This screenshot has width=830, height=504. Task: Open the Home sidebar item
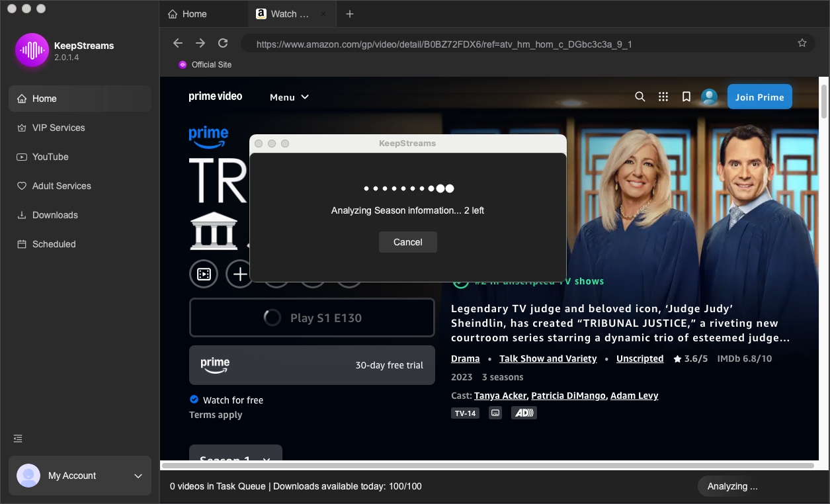click(79, 99)
